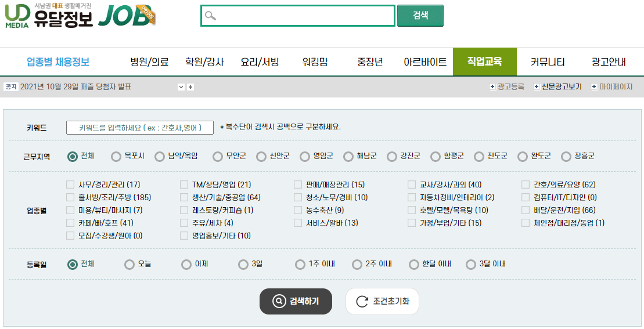
Task: Click the green 검색 button
Action: [420, 16]
